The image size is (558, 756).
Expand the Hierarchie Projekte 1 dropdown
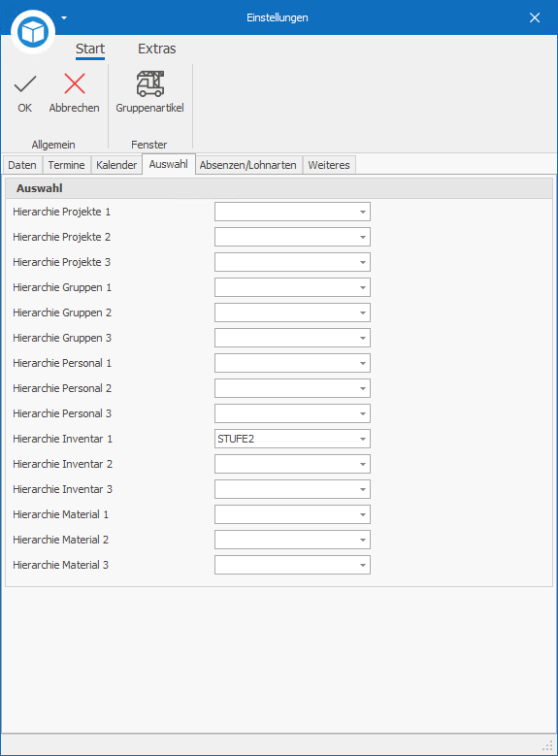point(363,212)
